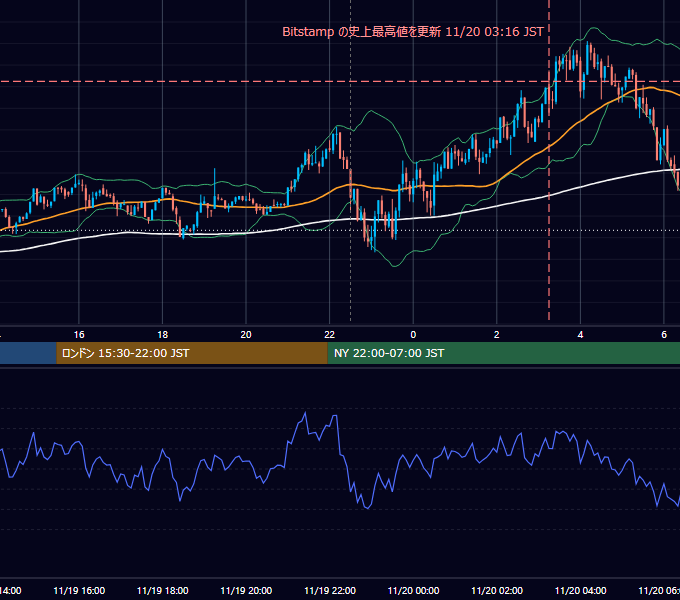Click the time axis label 18
Viewport: 680px width, 600px height.
point(163,335)
